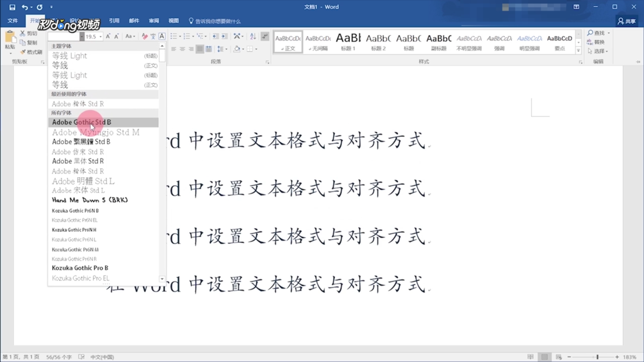The width and height of the screenshot is (644, 362).
Task: Select the Adobe Gothic Std B font
Action: tap(81, 122)
